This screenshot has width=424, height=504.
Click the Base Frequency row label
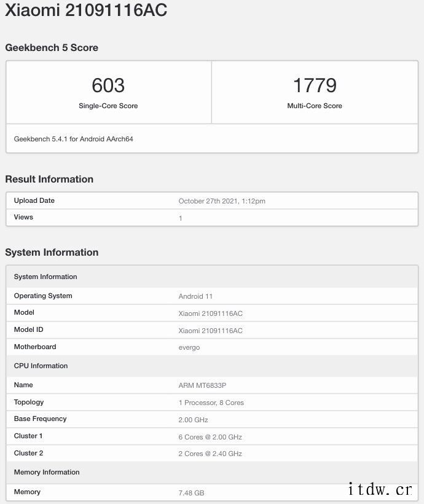coord(40,419)
